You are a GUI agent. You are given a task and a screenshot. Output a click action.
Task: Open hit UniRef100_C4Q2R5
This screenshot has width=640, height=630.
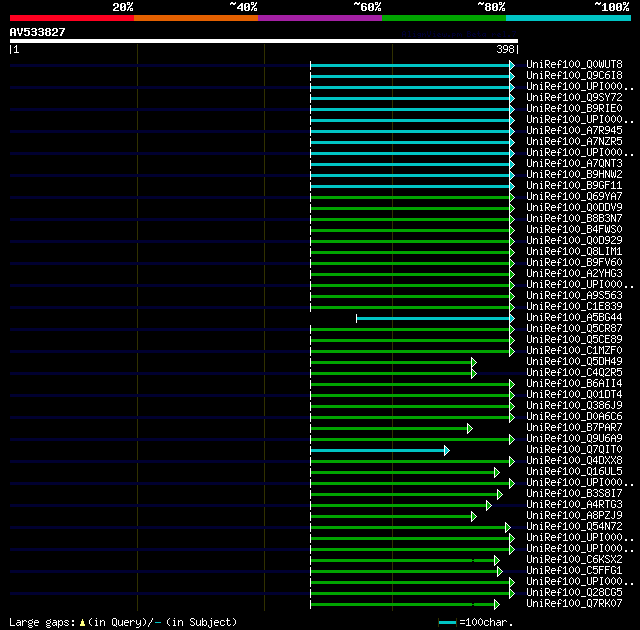574,373
